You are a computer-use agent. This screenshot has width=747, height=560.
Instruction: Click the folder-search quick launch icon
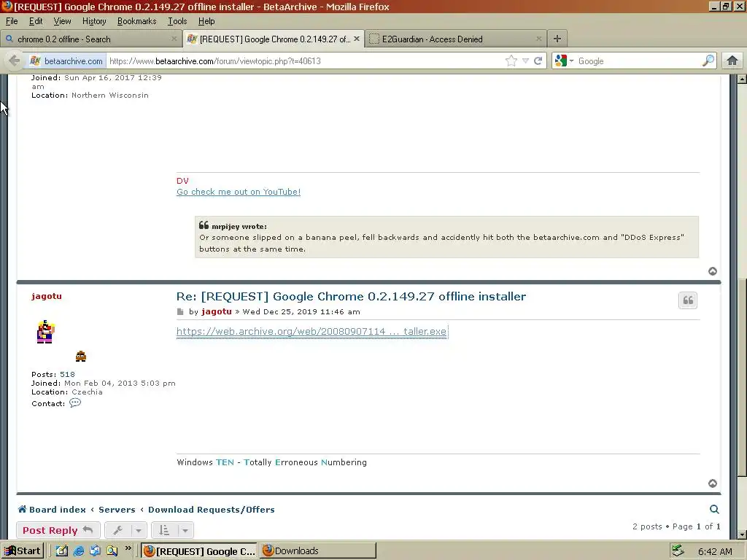click(x=112, y=551)
